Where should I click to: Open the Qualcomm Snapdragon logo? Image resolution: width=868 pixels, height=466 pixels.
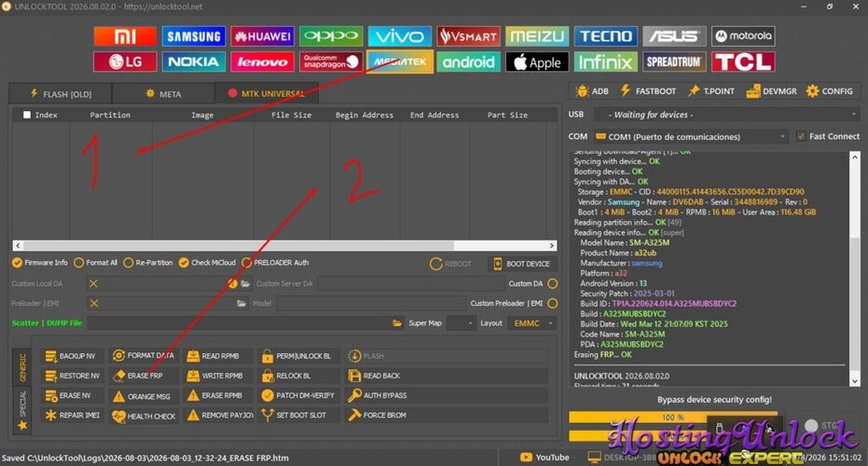[x=331, y=62]
